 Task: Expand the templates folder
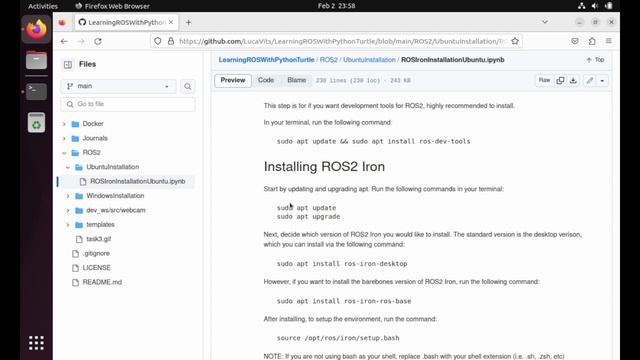[x=68, y=225]
